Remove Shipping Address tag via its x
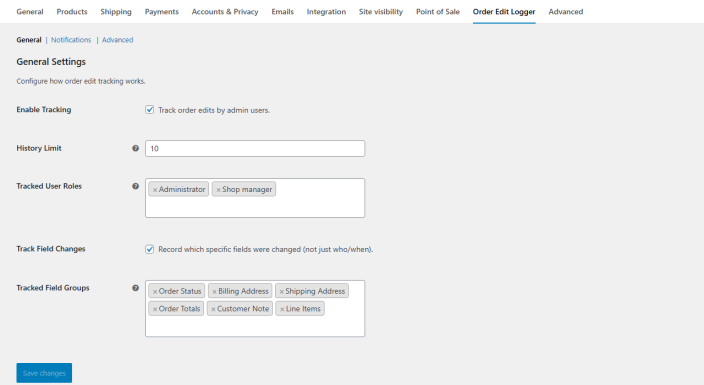This screenshot has height=385, width=704. coord(282,292)
